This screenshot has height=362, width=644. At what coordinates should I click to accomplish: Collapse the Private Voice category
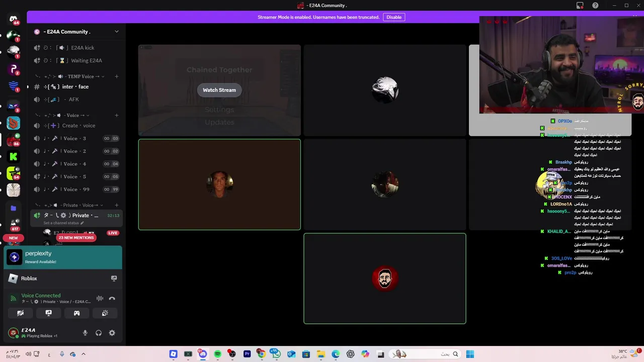(70, 205)
